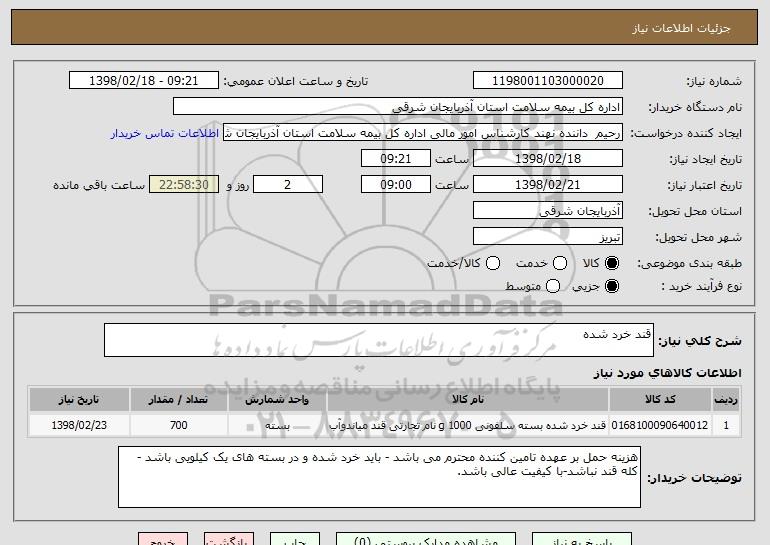Click the توضیحات خریدار text area

click(379, 477)
